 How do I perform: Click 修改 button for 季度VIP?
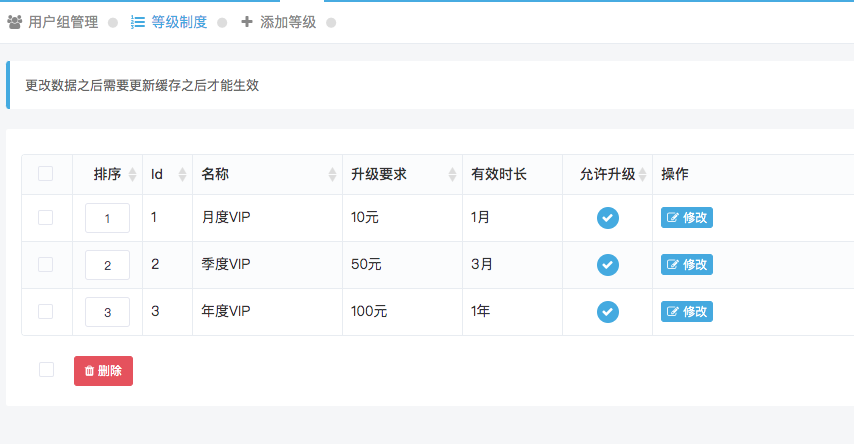687,265
